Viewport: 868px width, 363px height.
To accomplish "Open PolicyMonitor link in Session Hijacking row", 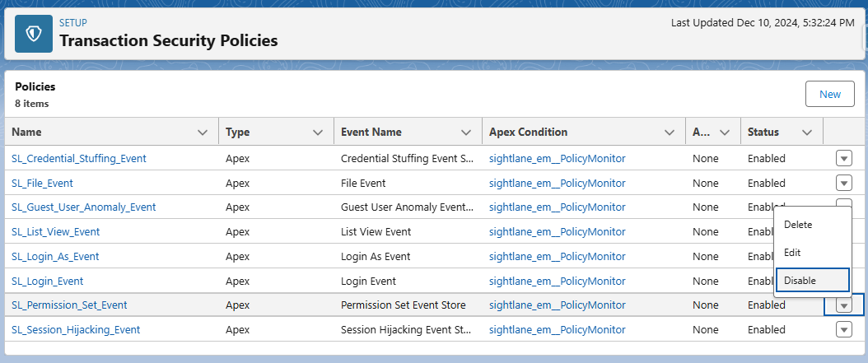I will point(558,330).
